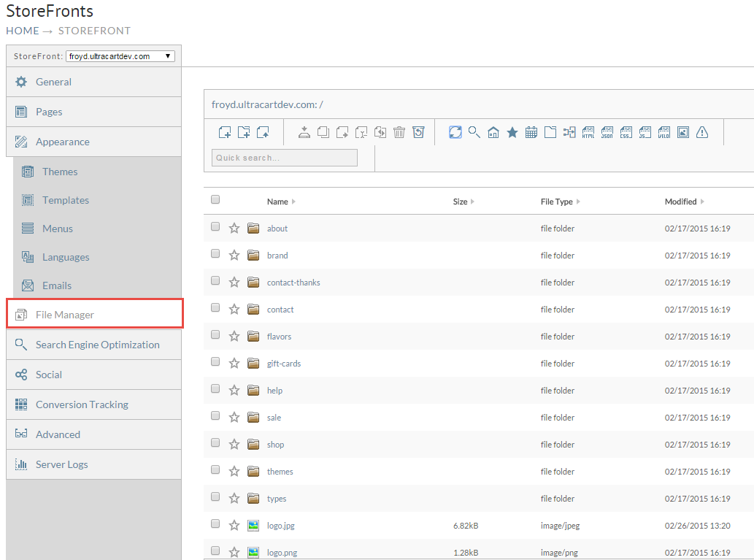
Task: Select the logo.jpg row checkbox
Action: click(215, 523)
